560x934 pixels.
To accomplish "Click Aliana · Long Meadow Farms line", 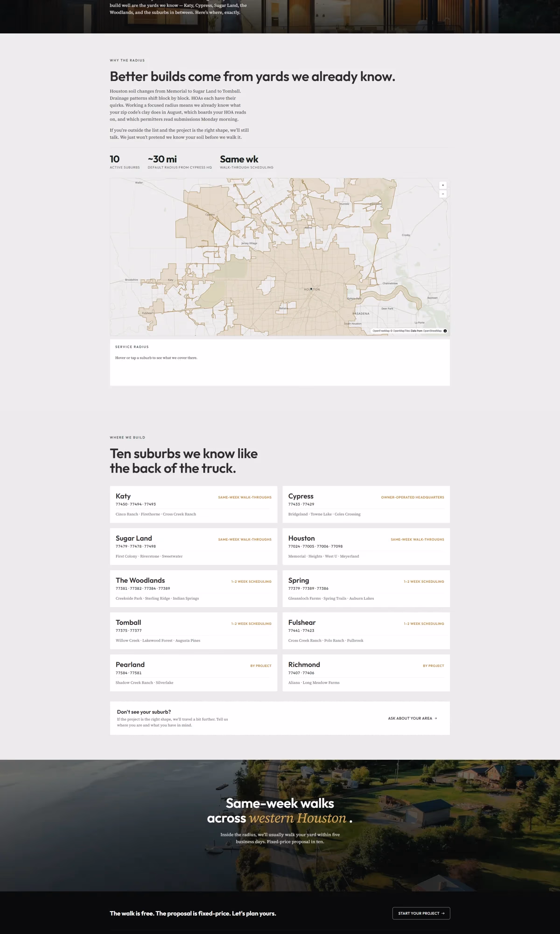I will 314,683.
